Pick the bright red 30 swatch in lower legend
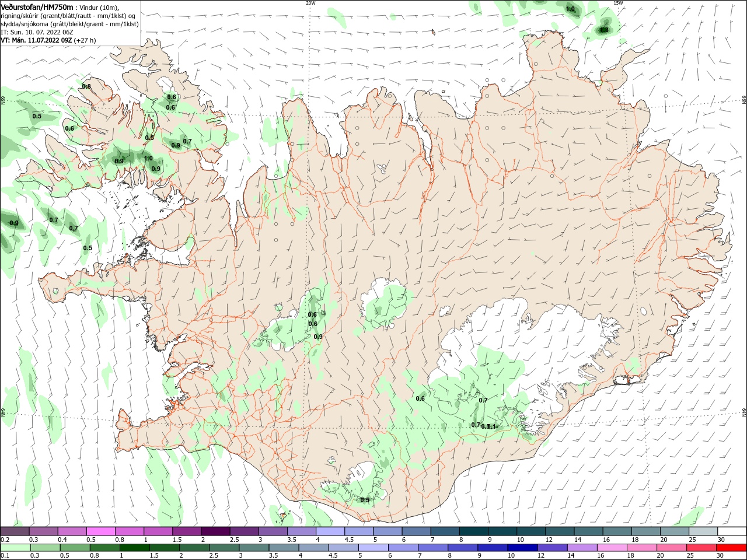Image resolution: width=747 pixels, height=560 pixels. click(731, 547)
